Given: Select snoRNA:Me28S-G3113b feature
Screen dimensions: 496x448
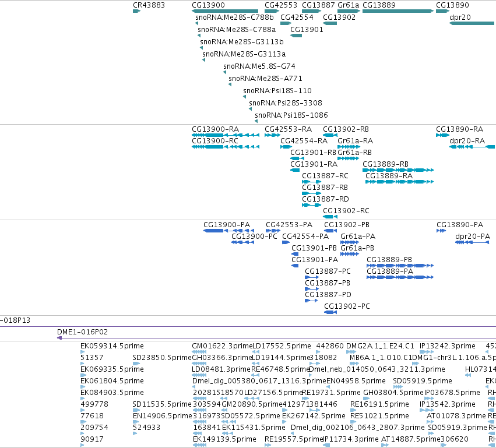Looking at the screenshot, I should click(202, 48).
